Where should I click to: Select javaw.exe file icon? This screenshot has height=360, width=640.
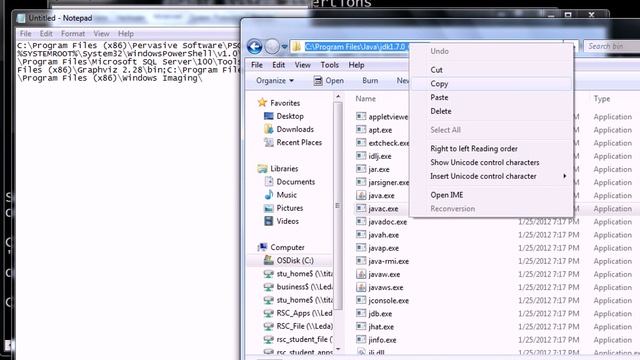361,274
